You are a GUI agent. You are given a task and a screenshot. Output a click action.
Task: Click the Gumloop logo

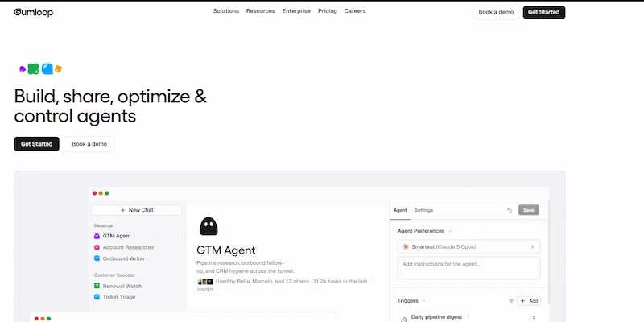[34, 12]
